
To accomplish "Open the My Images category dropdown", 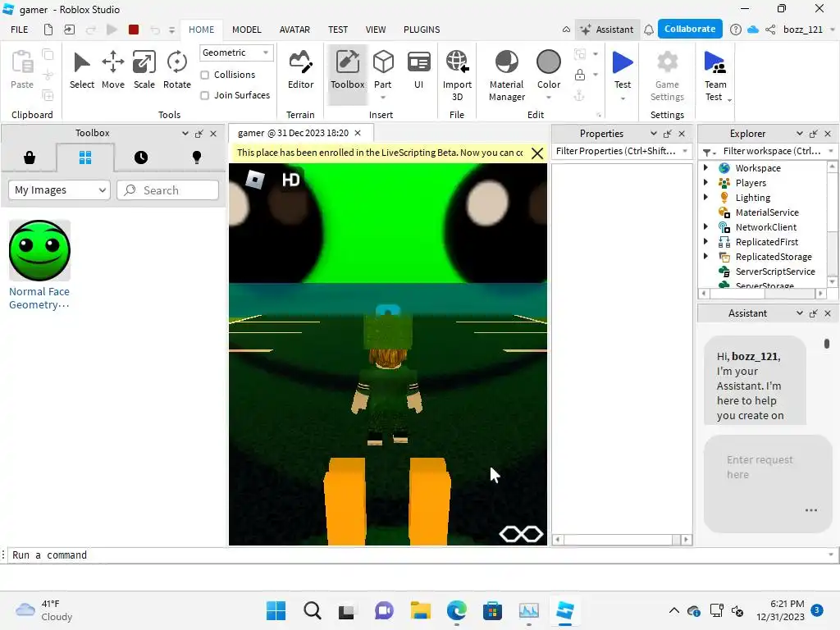I will tap(59, 190).
